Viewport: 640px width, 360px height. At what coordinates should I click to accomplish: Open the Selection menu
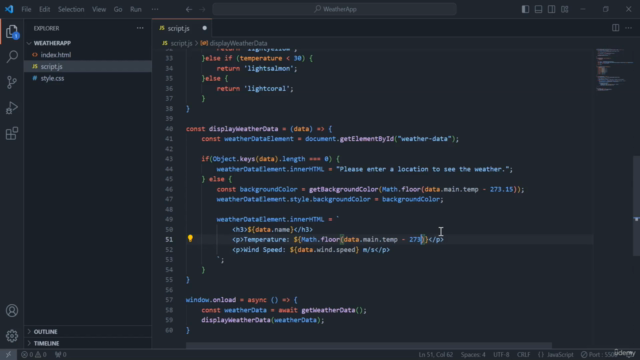[x=71, y=9]
